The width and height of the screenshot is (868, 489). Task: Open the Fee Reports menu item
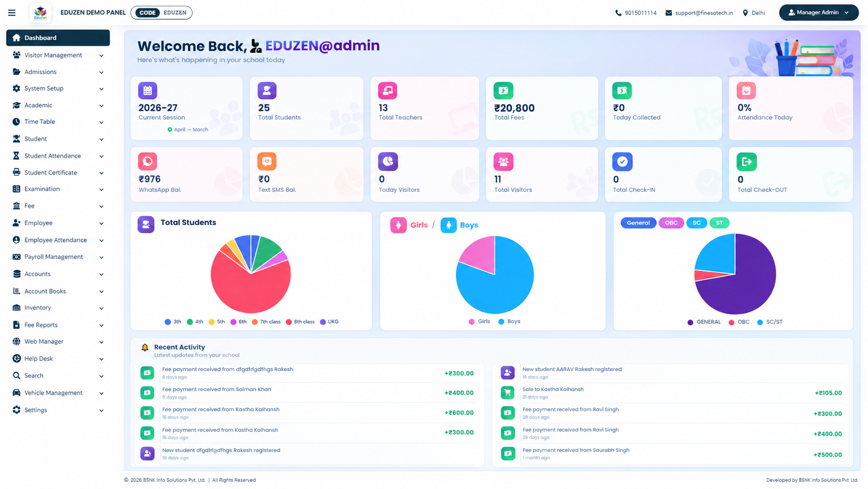58,325
